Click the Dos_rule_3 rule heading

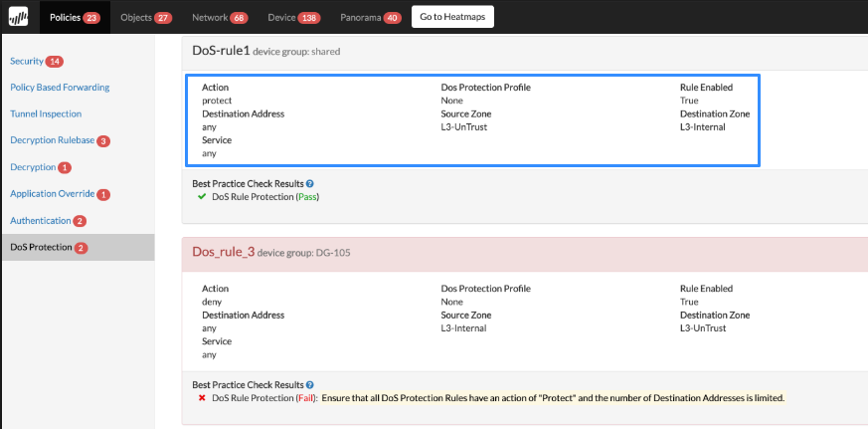pos(223,252)
